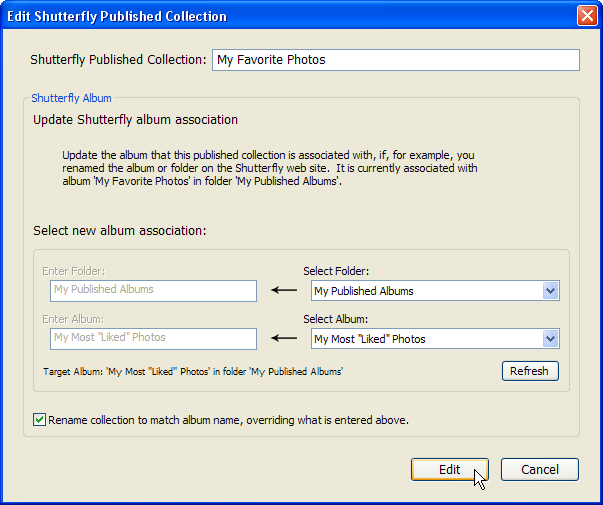Close the dialog with the red X

pyautogui.click(x=587, y=16)
